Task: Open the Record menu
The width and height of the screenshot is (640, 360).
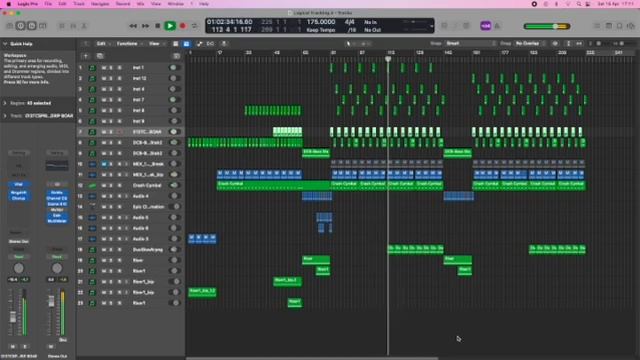Action: pyautogui.click(x=123, y=4)
